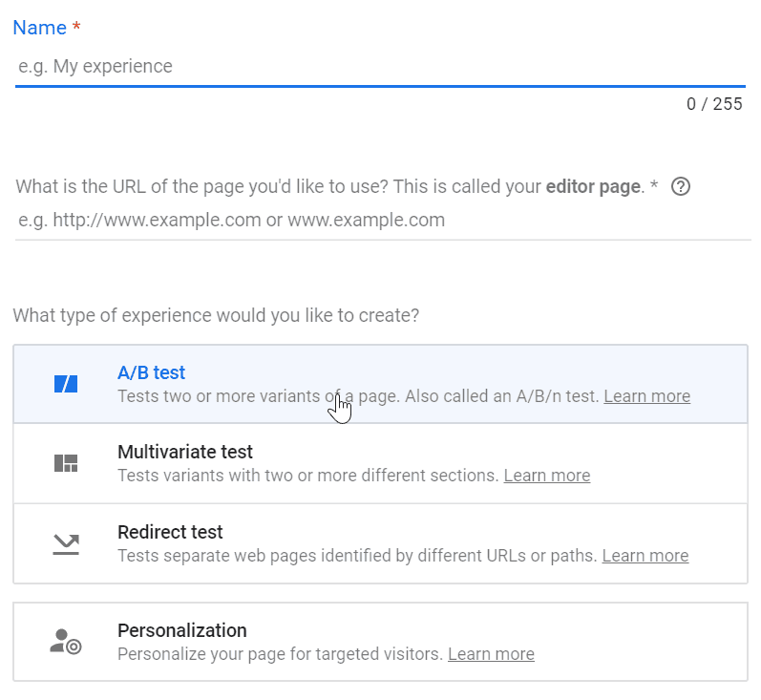Click the Personalization person icon
Viewport: 761px width, 700px height.
pos(65,641)
